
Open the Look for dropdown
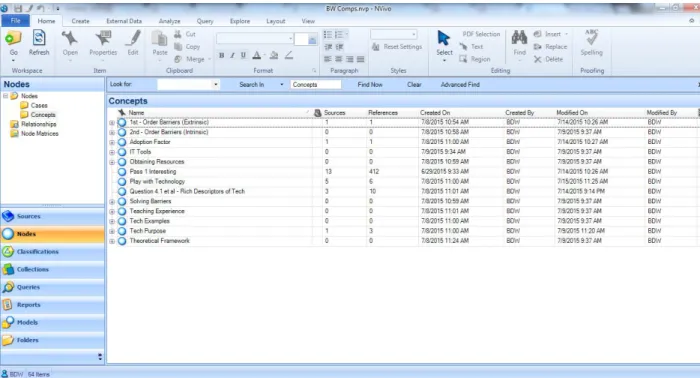[216, 84]
